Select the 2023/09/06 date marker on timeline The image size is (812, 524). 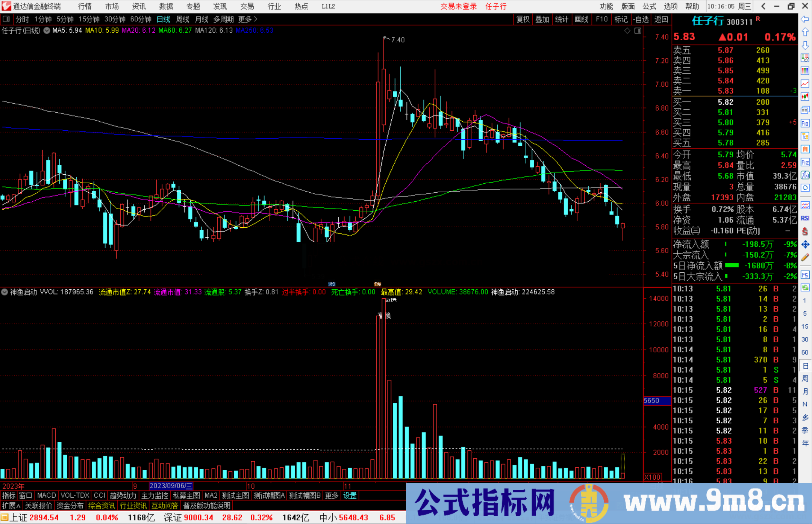point(171,486)
